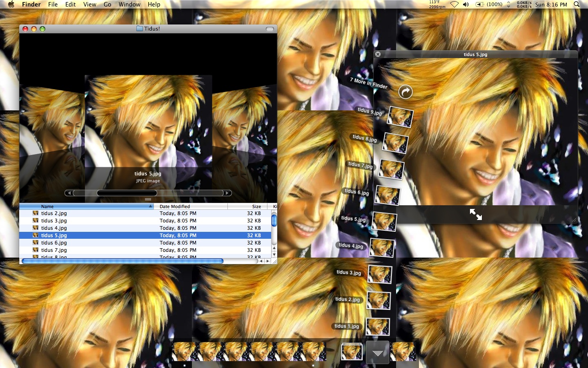Open tidus 1.jpg from the Dock stack fan
The height and width of the screenshot is (368, 588).
378,327
